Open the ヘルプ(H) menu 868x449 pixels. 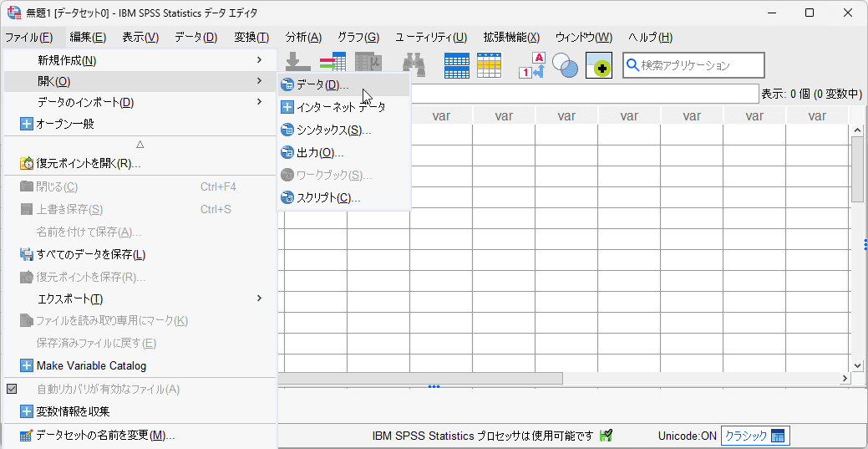[x=651, y=38]
